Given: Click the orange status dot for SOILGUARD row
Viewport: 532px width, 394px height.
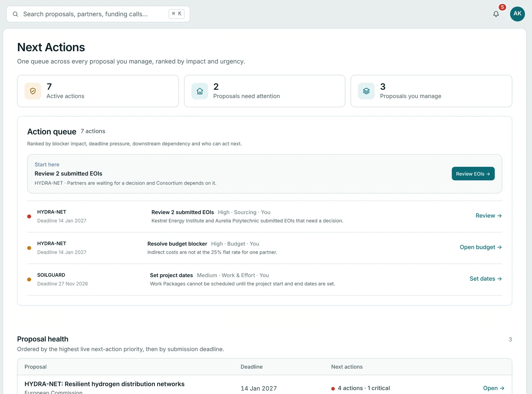Looking at the screenshot, I should coord(29,279).
